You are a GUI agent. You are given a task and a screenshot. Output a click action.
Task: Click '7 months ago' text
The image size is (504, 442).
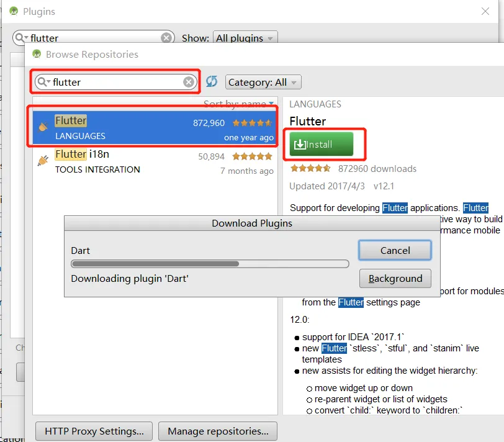[247, 171]
